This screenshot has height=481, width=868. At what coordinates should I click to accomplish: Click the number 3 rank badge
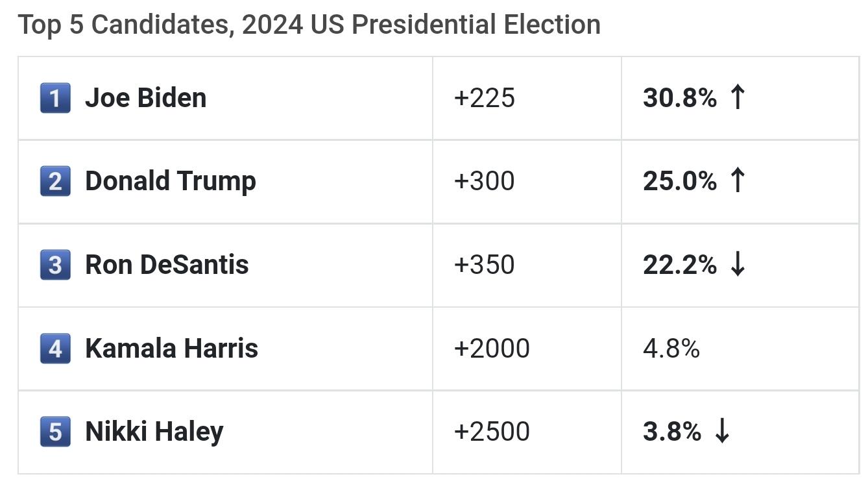tap(55, 265)
